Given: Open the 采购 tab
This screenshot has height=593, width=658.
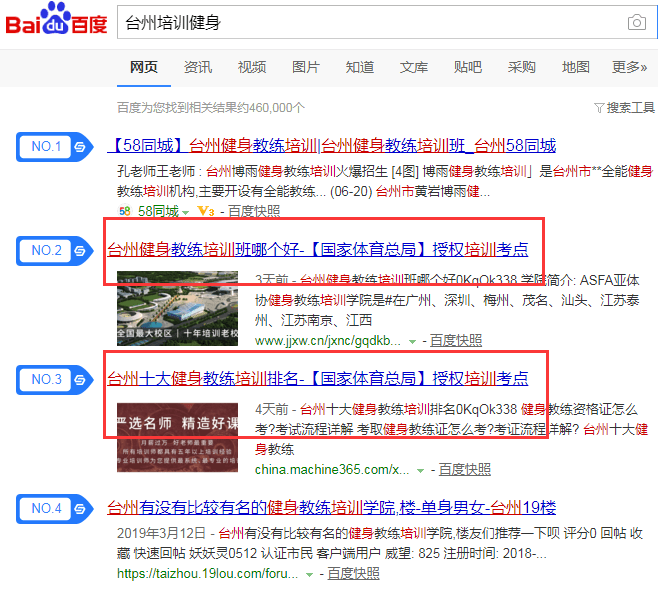Looking at the screenshot, I should pyautogui.click(x=521, y=67).
